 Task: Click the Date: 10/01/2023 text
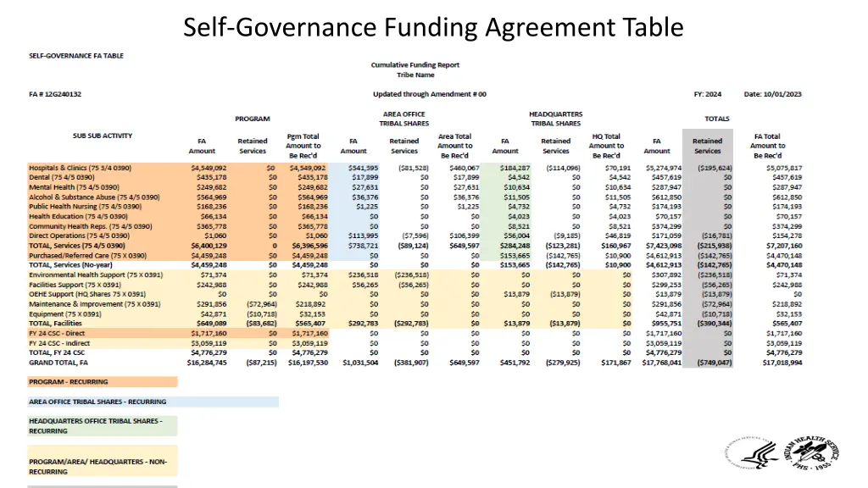(773, 94)
